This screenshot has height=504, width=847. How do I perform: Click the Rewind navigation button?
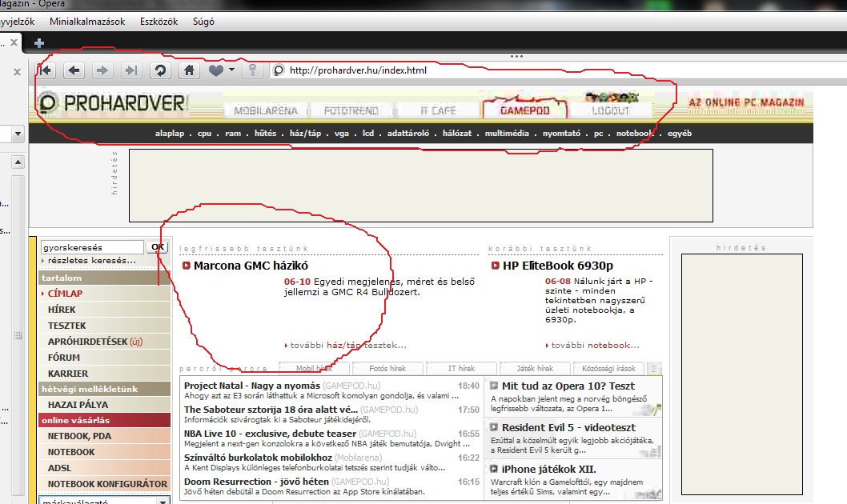pyautogui.click(x=46, y=70)
